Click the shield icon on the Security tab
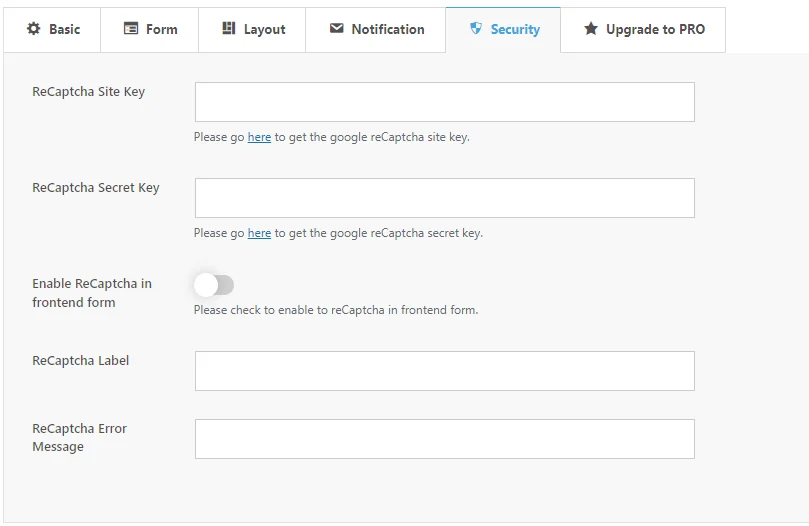809x526 pixels. point(476,29)
